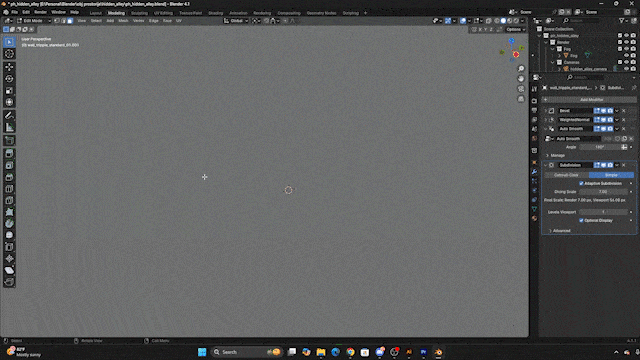Viewport: 640px width, 360px height.
Task: Select the Smooth tool
Action: coord(9,235)
